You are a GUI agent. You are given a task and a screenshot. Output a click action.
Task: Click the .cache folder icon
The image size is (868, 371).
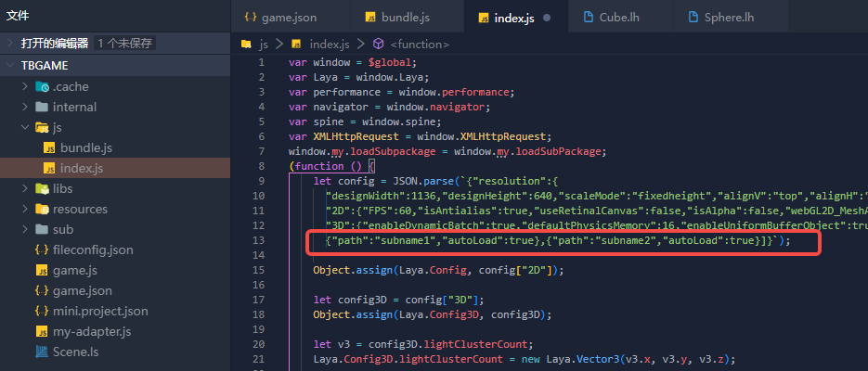click(42, 86)
